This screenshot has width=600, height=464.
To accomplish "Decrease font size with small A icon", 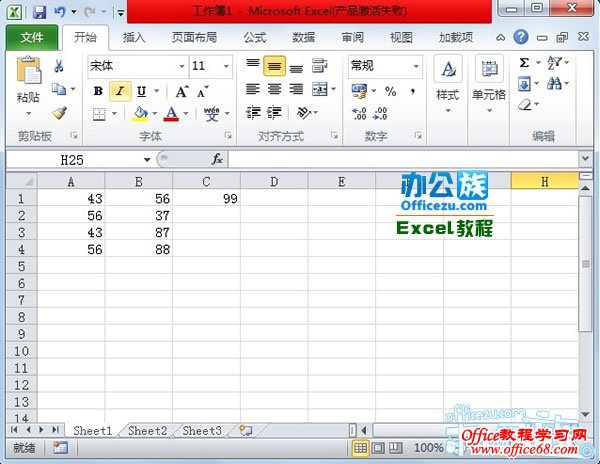I will tap(202, 92).
